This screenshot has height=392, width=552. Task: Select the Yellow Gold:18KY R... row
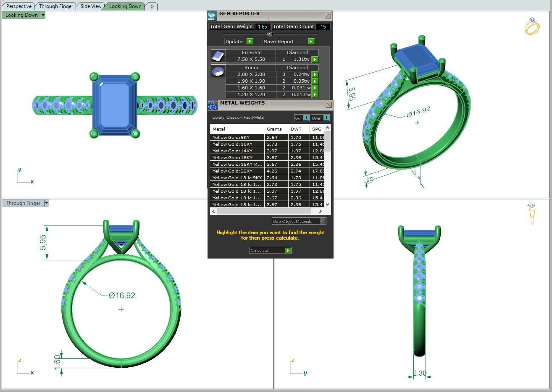pyautogui.click(x=267, y=164)
